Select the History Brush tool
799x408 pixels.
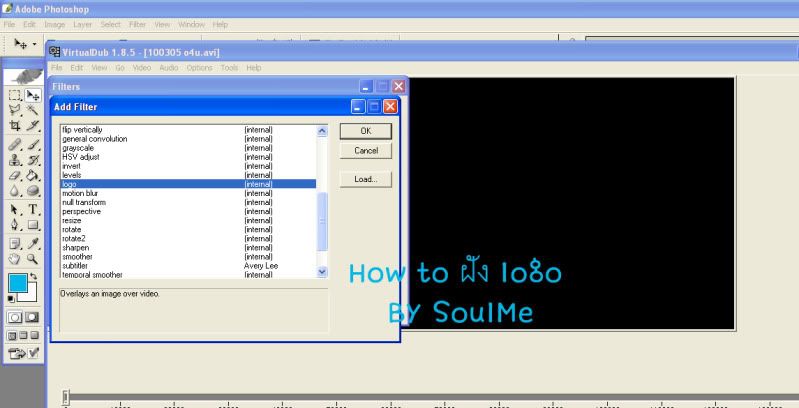33,160
